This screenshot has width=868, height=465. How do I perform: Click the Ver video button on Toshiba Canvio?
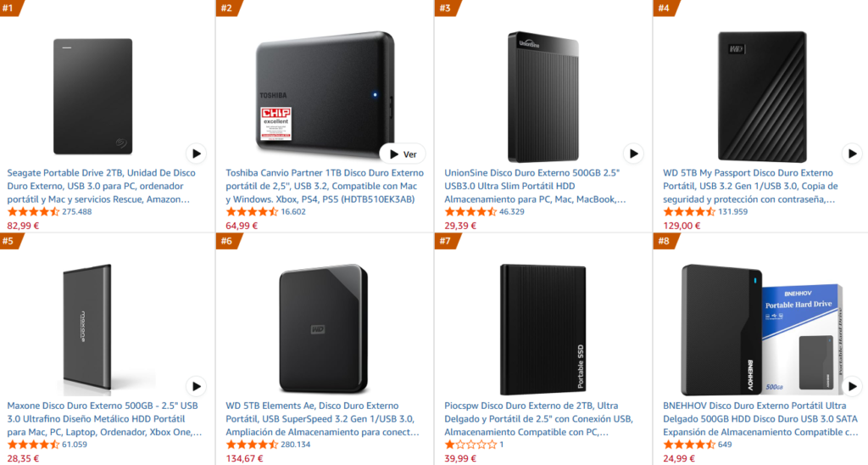(402, 154)
